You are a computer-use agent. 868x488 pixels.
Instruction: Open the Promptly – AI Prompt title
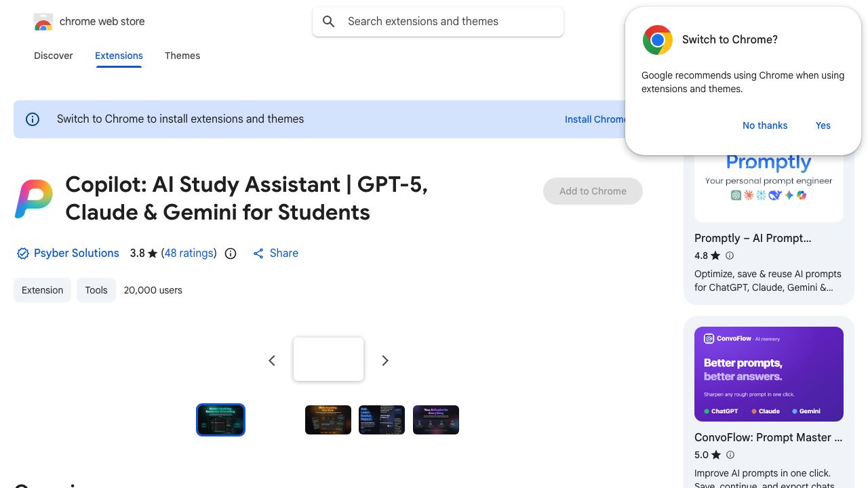[753, 238]
